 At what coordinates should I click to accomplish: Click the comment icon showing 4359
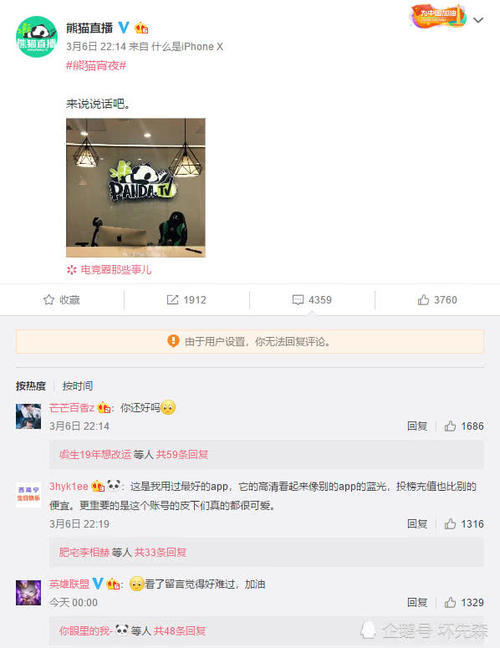click(298, 300)
